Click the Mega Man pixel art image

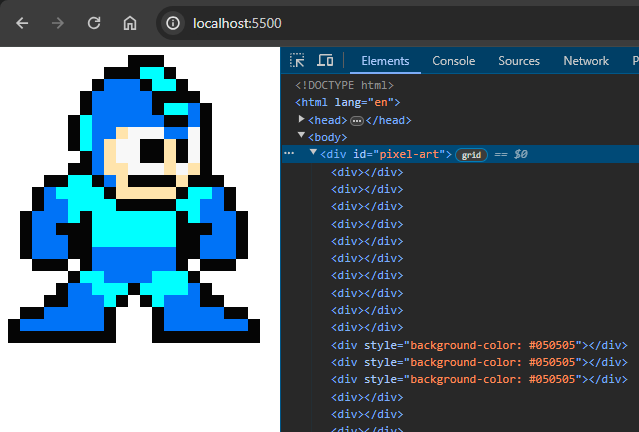tap(134, 198)
